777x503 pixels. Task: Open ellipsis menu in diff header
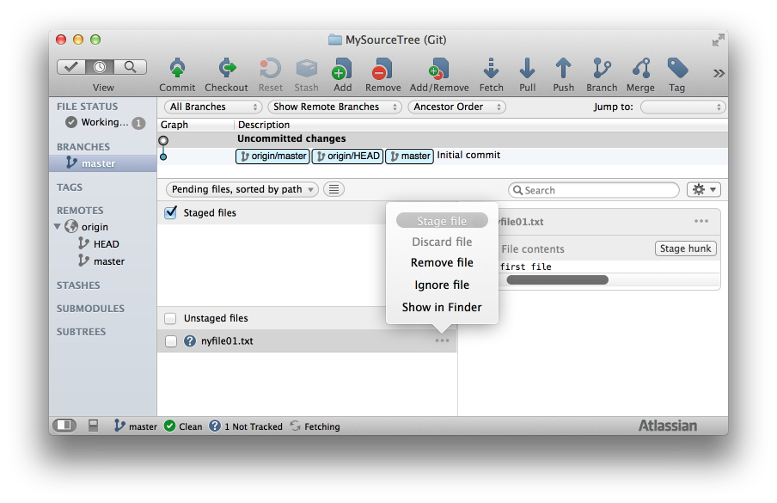[x=701, y=222]
